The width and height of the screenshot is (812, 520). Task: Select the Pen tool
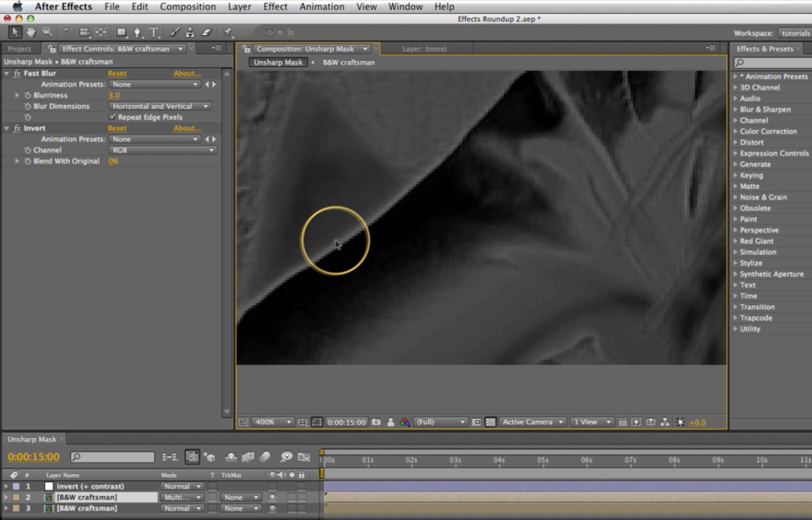coord(137,32)
